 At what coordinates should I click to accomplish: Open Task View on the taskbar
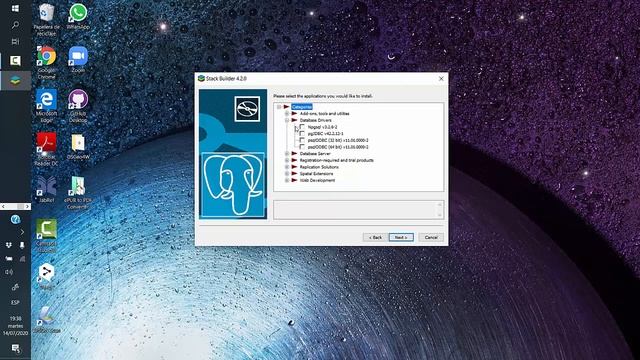coord(15,42)
